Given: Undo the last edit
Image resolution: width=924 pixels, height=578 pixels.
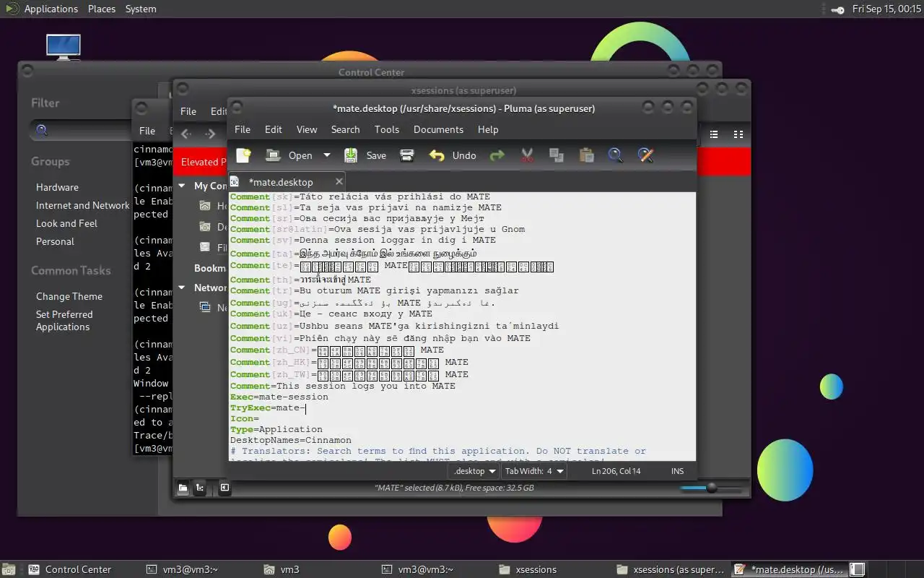Looking at the screenshot, I should pos(453,155).
